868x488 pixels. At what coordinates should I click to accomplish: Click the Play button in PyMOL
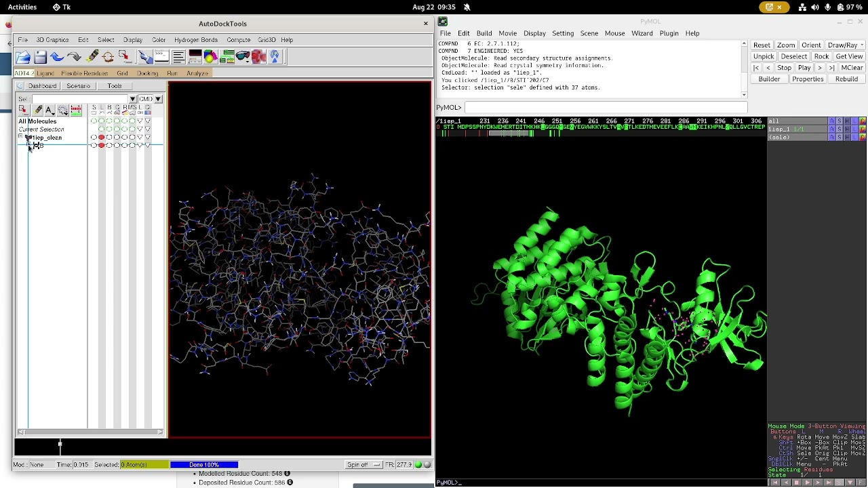pyautogui.click(x=804, y=68)
